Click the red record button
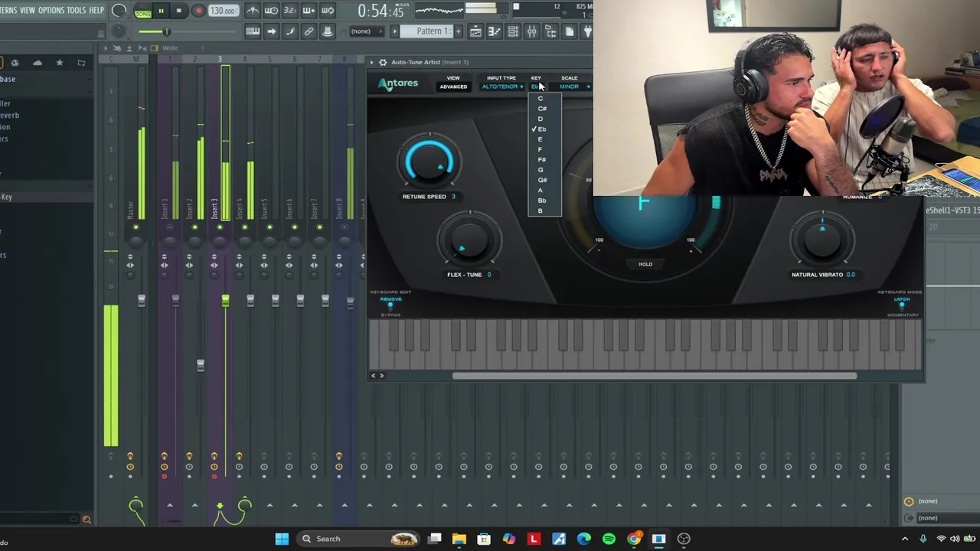The width and height of the screenshot is (980, 551). (198, 11)
